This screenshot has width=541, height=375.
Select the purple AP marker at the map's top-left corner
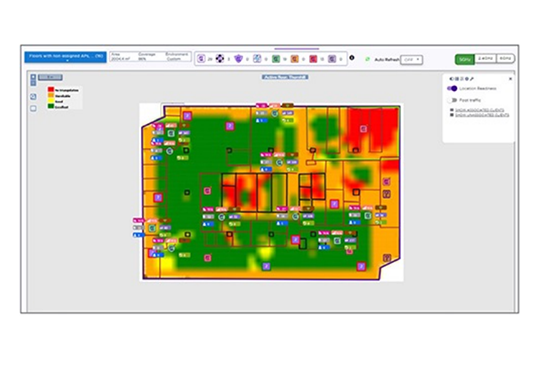pos(187,116)
